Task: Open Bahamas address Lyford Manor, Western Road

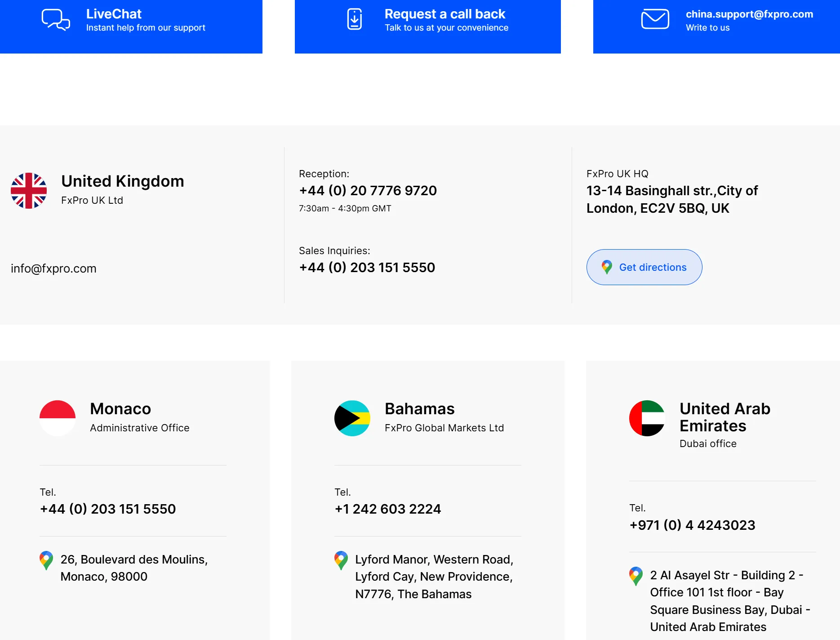Action: click(x=434, y=577)
